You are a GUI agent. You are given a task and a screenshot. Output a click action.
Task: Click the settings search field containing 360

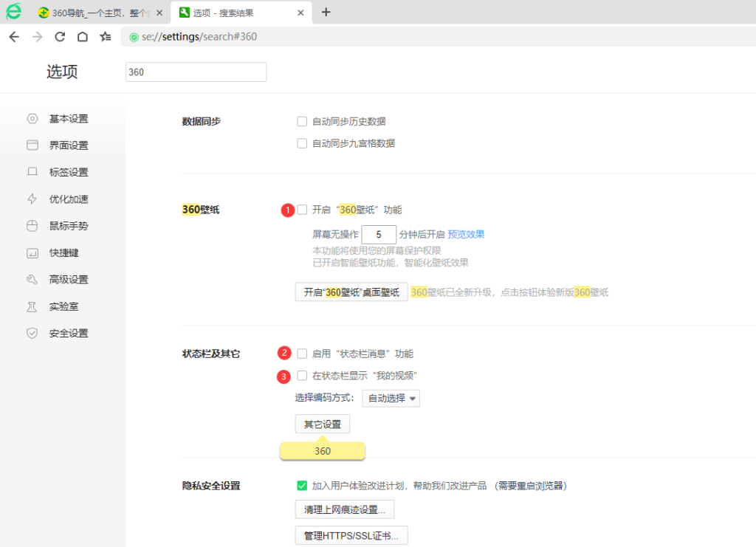tap(196, 72)
